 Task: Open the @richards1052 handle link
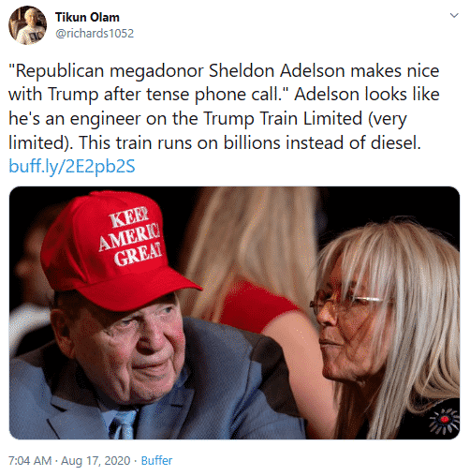pyautogui.click(x=95, y=33)
